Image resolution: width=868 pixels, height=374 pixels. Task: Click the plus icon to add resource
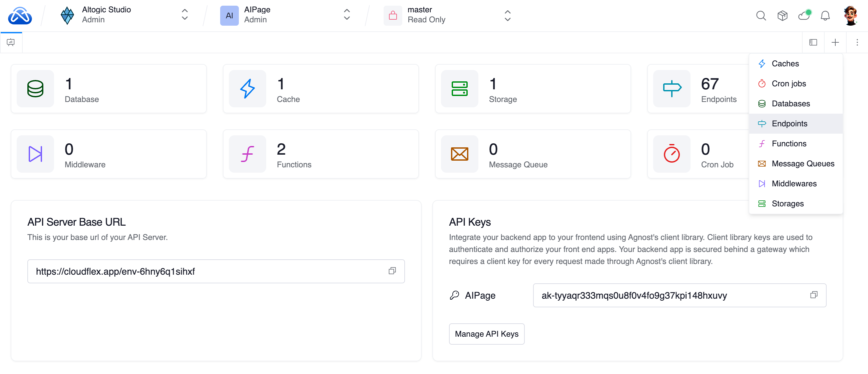point(835,42)
